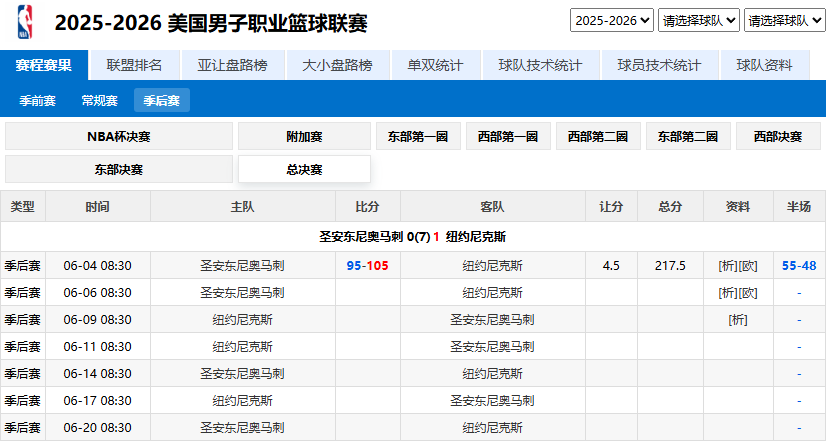Click away team 圣安东尼奥马刺 in 06-17 row

[492, 401]
